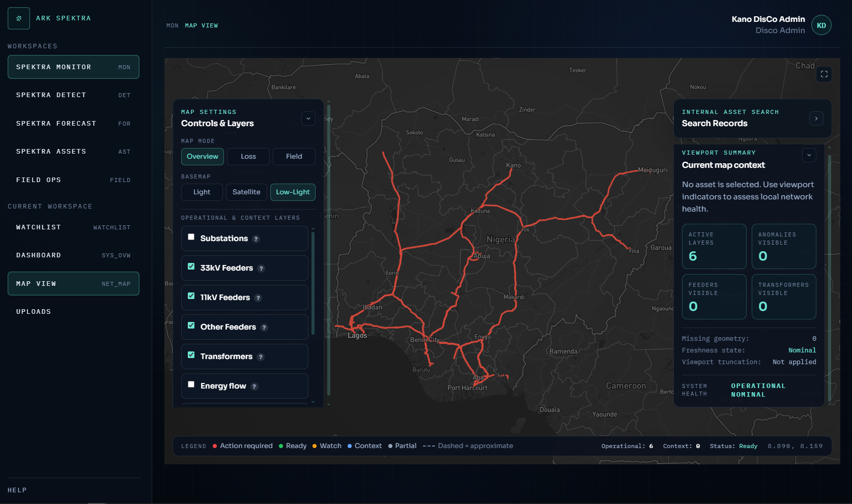Disable the Other Feeders layer

[x=191, y=325]
